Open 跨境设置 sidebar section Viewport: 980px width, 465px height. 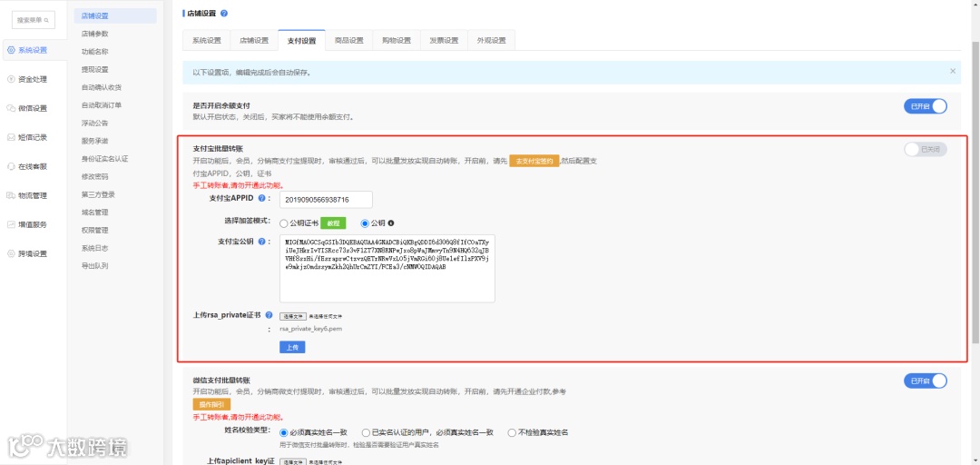click(x=27, y=253)
